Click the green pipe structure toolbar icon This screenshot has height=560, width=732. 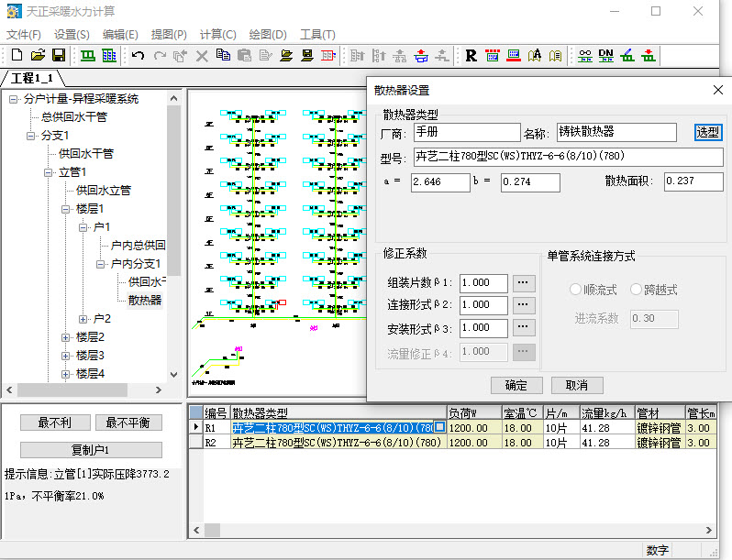(x=88, y=56)
